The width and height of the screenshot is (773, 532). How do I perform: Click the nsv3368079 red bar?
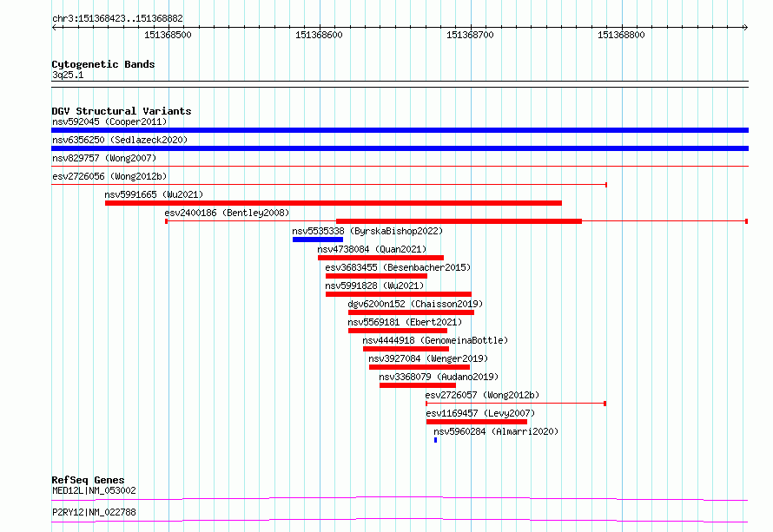pyautogui.click(x=418, y=385)
